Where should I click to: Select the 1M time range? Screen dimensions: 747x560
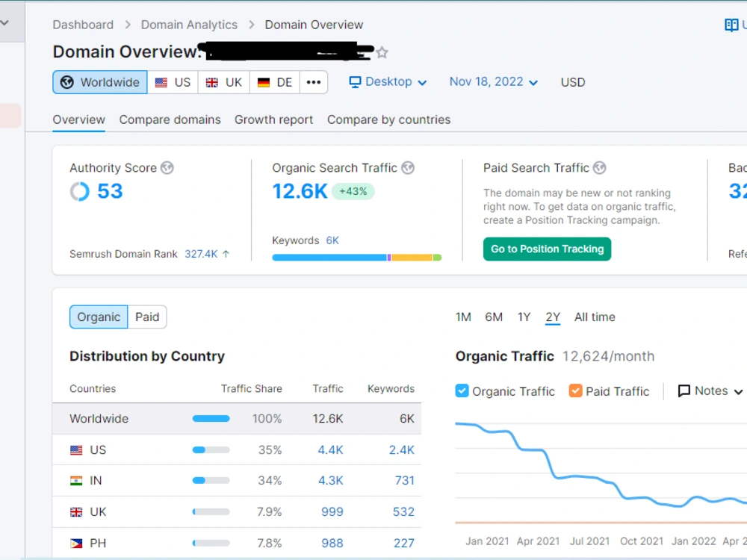pos(463,317)
